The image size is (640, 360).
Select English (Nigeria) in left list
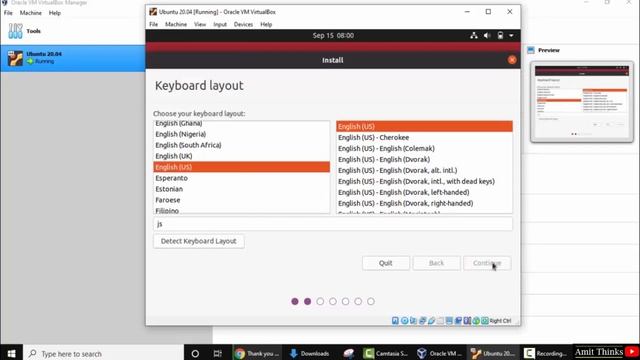point(241,134)
